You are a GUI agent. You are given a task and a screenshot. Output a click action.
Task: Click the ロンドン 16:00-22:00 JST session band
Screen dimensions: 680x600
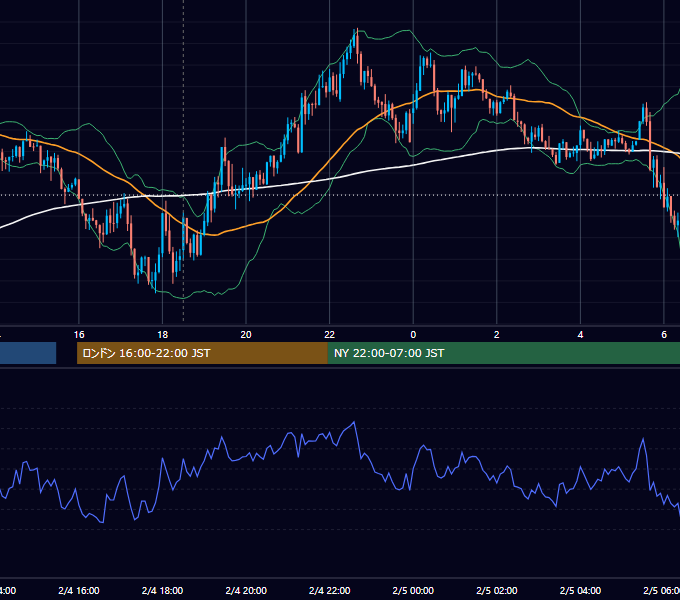tap(202, 353)
